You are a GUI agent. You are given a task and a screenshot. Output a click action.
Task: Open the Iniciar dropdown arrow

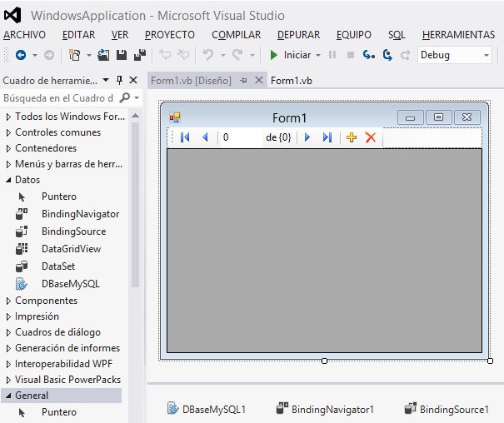click(318, 55)
